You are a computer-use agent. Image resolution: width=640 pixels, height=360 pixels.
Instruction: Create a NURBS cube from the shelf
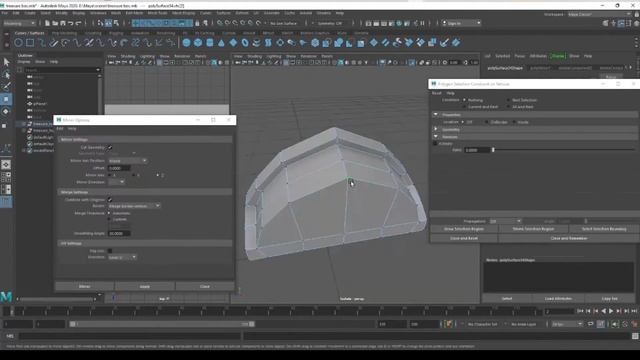[x=198, y=42]
